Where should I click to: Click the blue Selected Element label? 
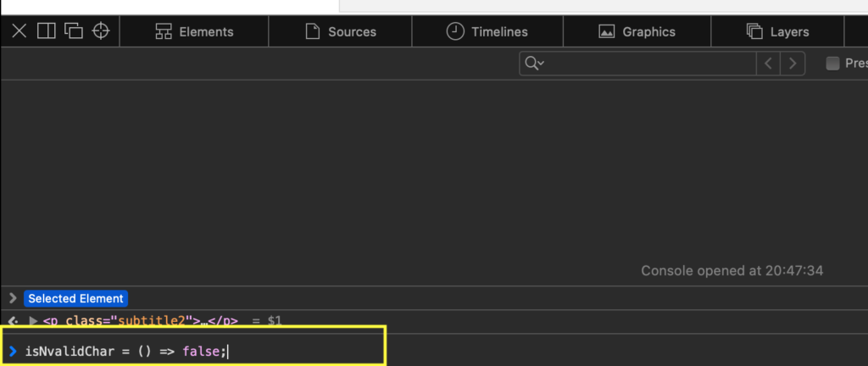pyautogui.click(x=76, y=298)
